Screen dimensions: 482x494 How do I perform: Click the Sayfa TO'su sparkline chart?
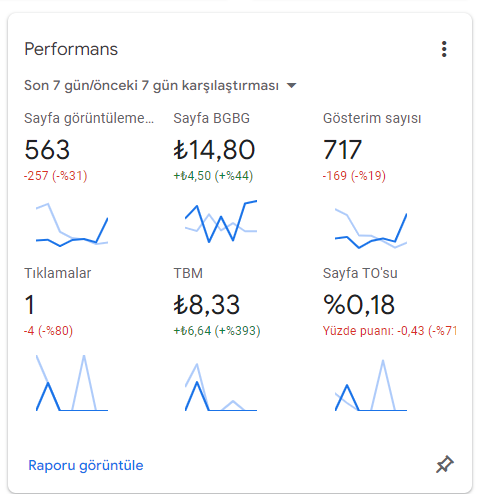click(371, 385)
